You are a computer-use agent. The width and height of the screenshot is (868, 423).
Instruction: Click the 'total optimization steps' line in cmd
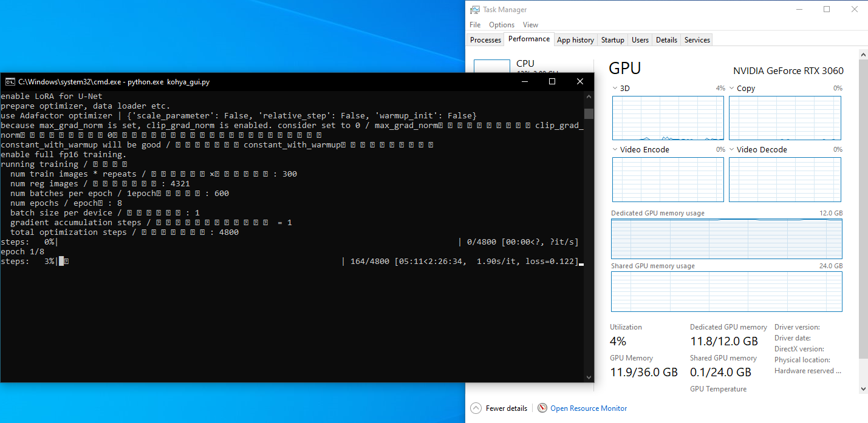[125, 232]
